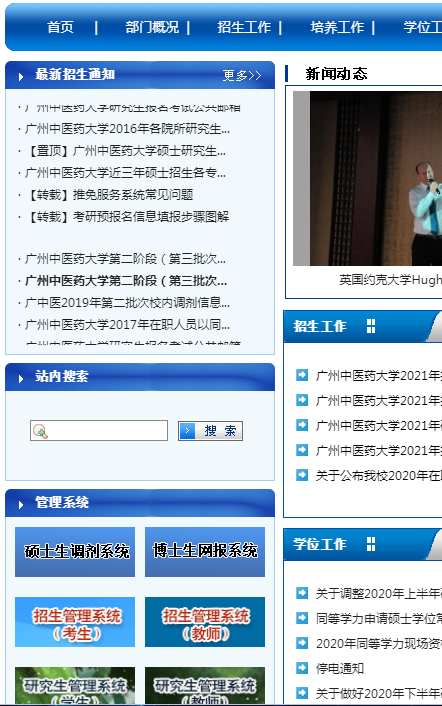442x706 pixels.
Task: Click the arrow icon beside 最新招生通知
Action: coord(21,77)
